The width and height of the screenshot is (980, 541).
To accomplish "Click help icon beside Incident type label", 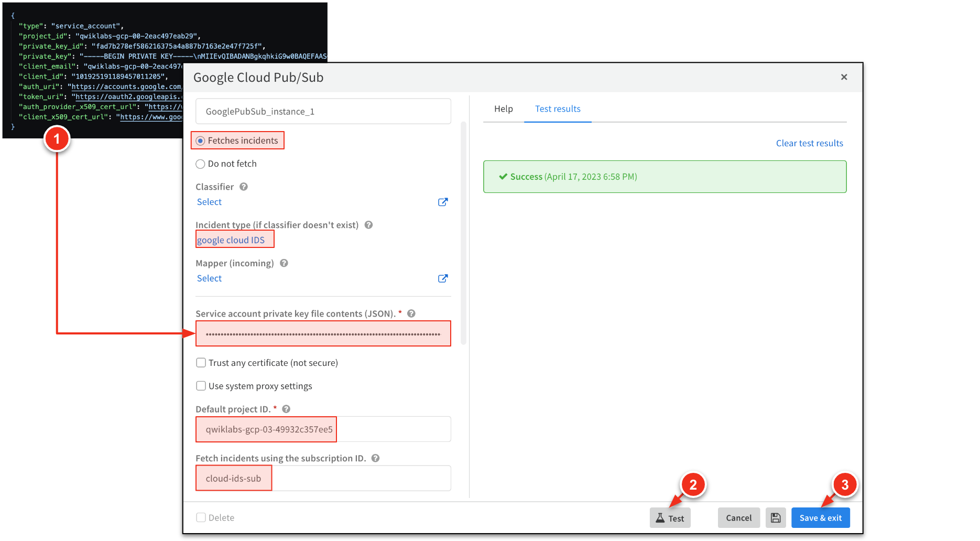I will [368, 225].
